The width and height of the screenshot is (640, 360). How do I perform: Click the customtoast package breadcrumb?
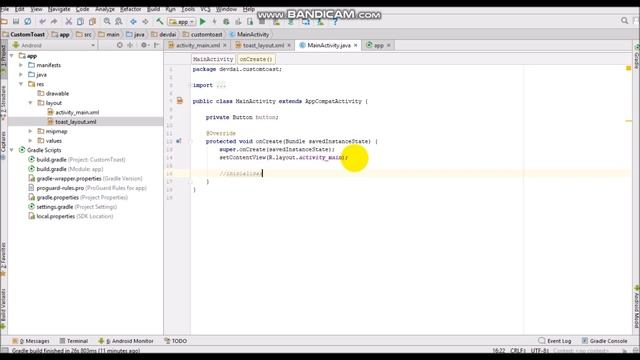pos(202,35)
